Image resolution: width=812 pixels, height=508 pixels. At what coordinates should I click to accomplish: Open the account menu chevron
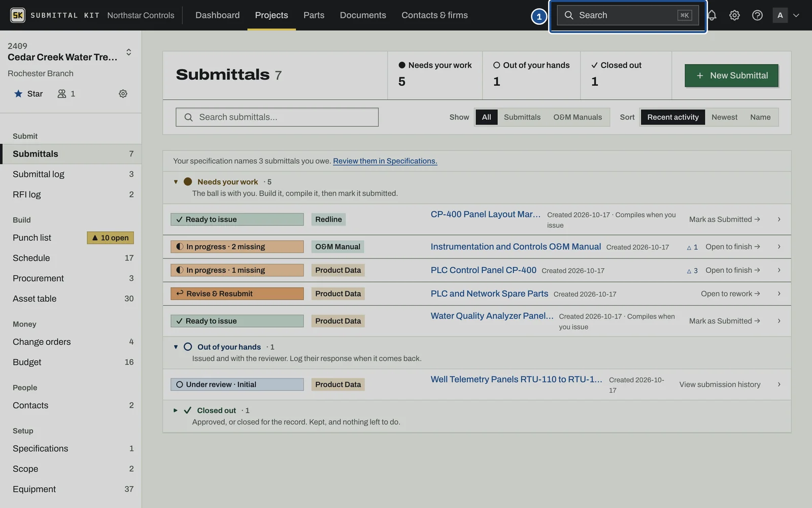pos(796,15)
